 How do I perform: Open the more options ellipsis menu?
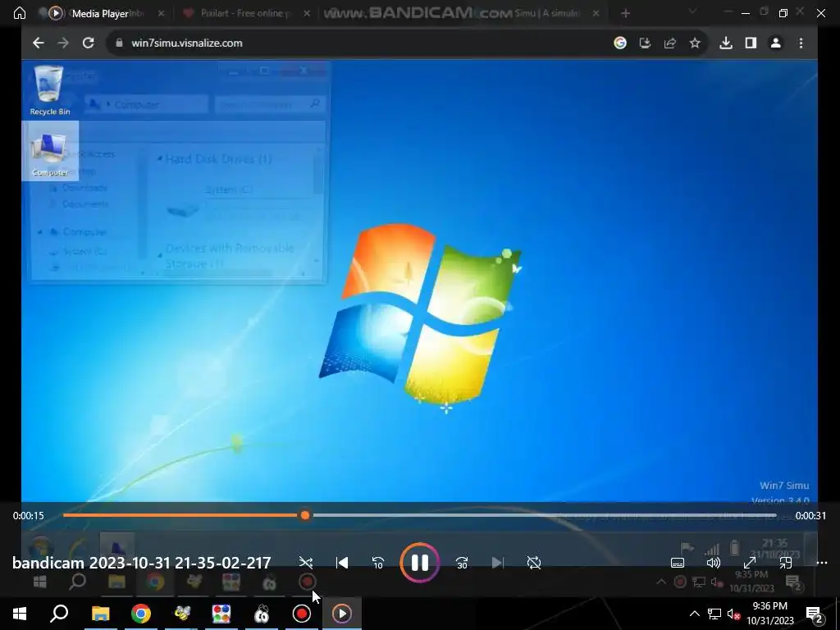822,563
